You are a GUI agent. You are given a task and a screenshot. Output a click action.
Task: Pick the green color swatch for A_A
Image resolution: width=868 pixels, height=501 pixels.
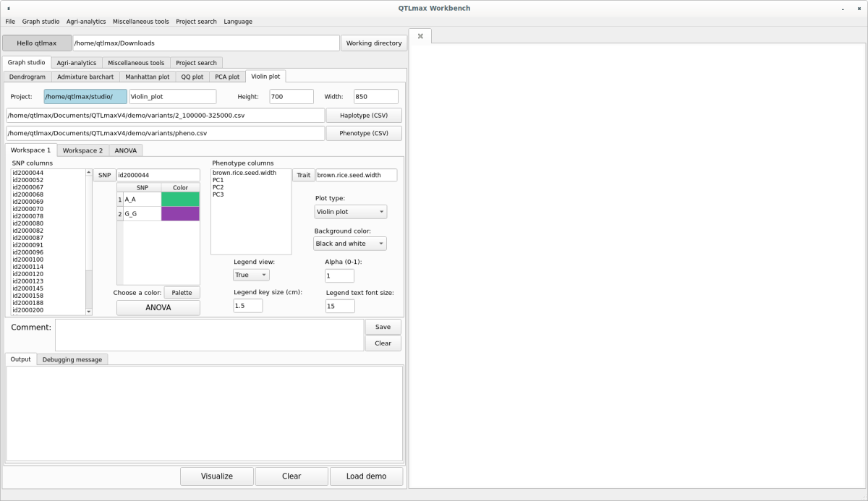coord(180,199)
